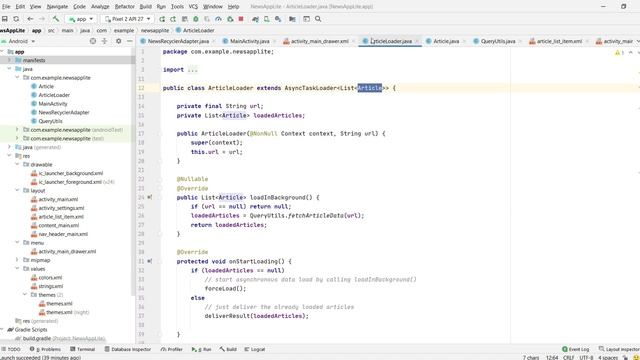Switch to NewsRecyclerAdapter.java tab
640x360 pixels.
click(x=178, y=41)
